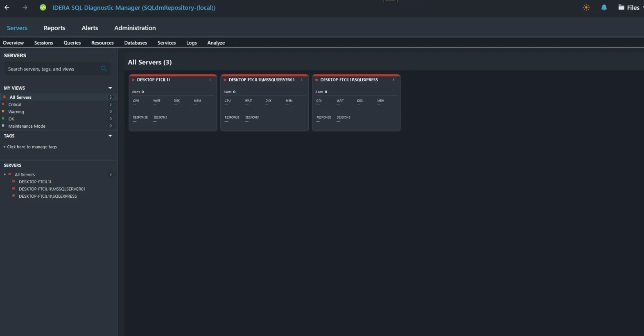Open options menu on DESKTOP-FTCIL1I card
The height and width of the screenshot is (336, 644).
[210, 80]
